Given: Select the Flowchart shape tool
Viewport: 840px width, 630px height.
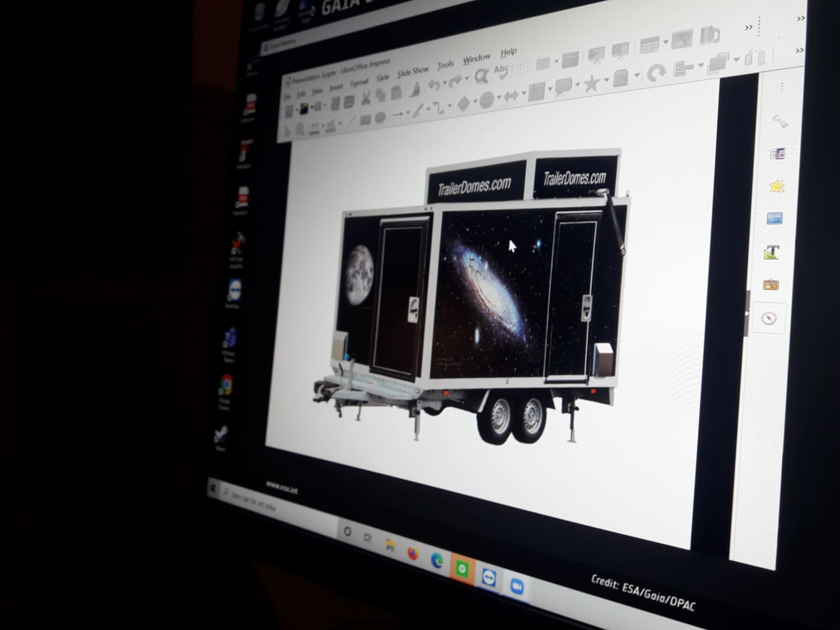Looking at the screenshot, I should 536,91.
